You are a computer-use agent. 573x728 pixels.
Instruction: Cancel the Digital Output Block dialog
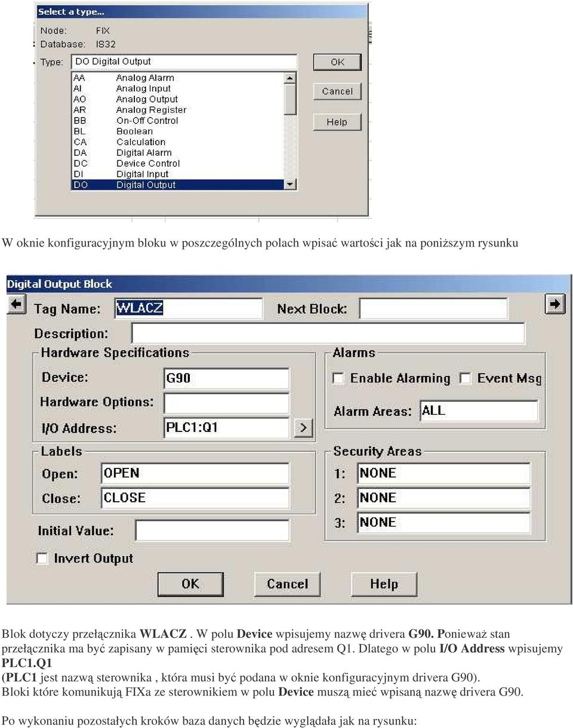tap(287, 584)
